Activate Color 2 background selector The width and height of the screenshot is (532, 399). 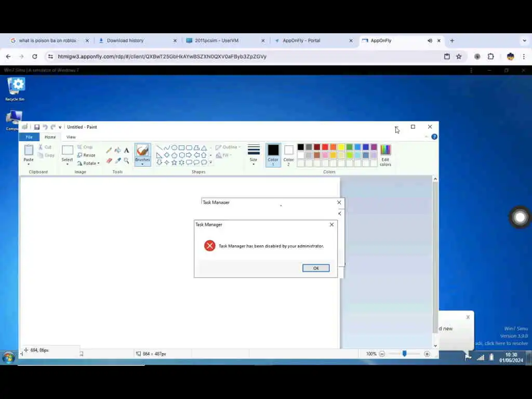(289, 155)
